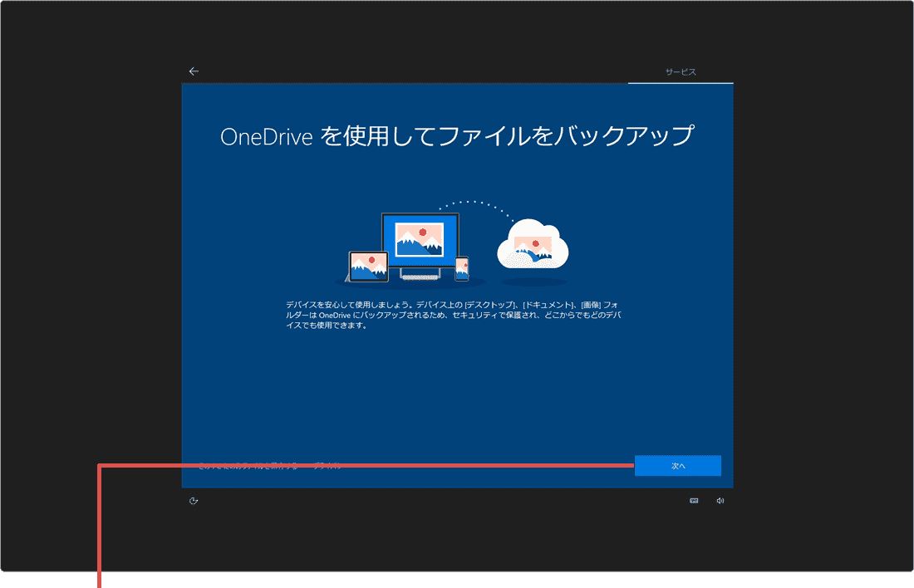Open the accessibility icon in the bottom bar
Image resolution: width=914 pixels, height=588 pixels.
click(194, 499)
